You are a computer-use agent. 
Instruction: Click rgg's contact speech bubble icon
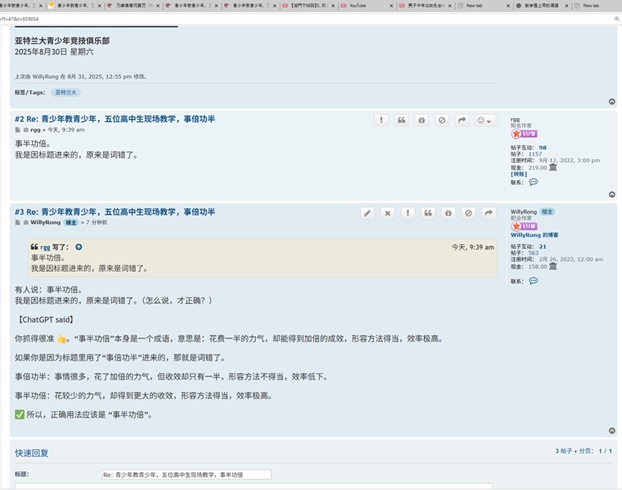point(533,182)
